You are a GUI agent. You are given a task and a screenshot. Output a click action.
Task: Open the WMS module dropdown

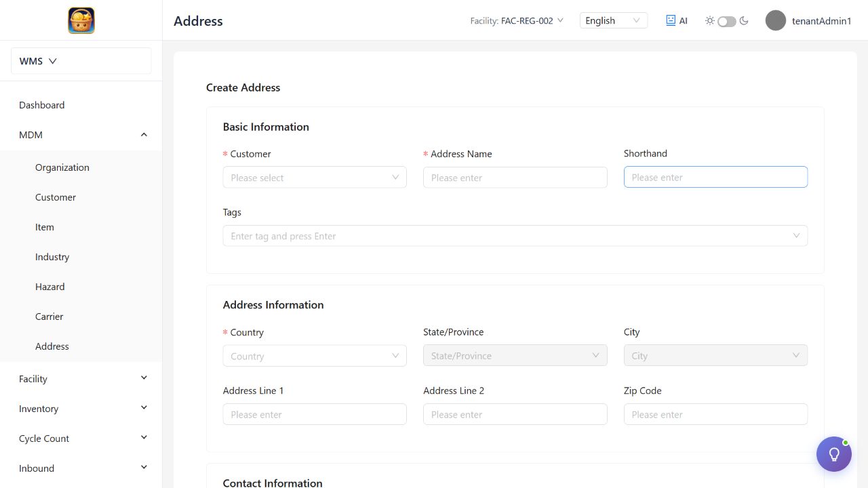[81, 61]
